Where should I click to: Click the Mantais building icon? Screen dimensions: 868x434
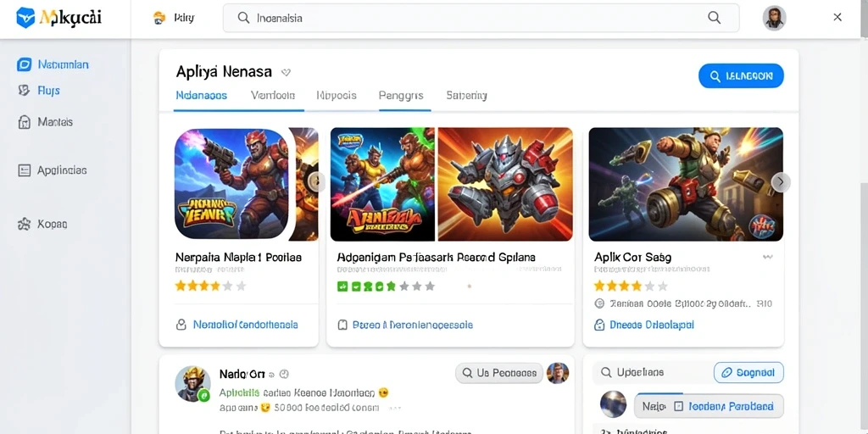point(24,122)
